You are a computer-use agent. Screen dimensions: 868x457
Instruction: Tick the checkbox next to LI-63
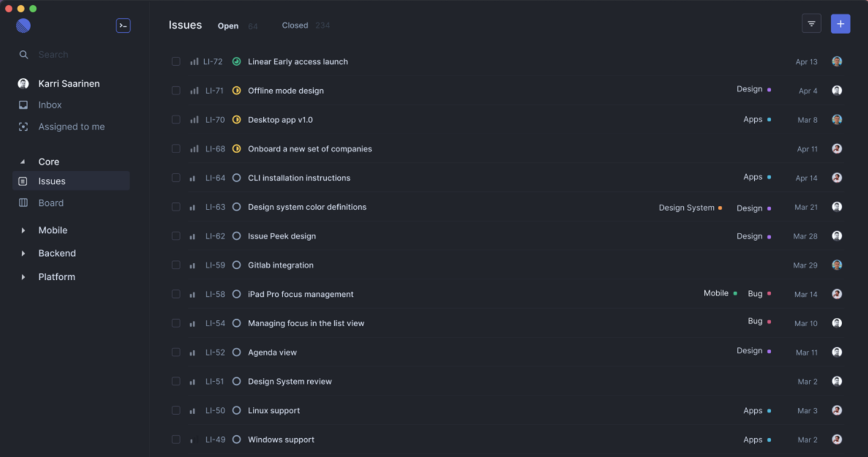[x=176, y=207]
